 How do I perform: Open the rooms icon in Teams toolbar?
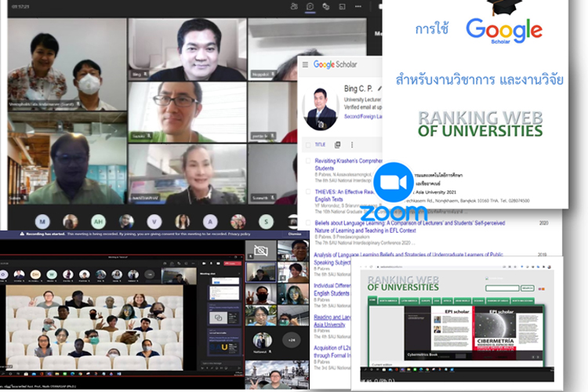[x=342, y=6]
